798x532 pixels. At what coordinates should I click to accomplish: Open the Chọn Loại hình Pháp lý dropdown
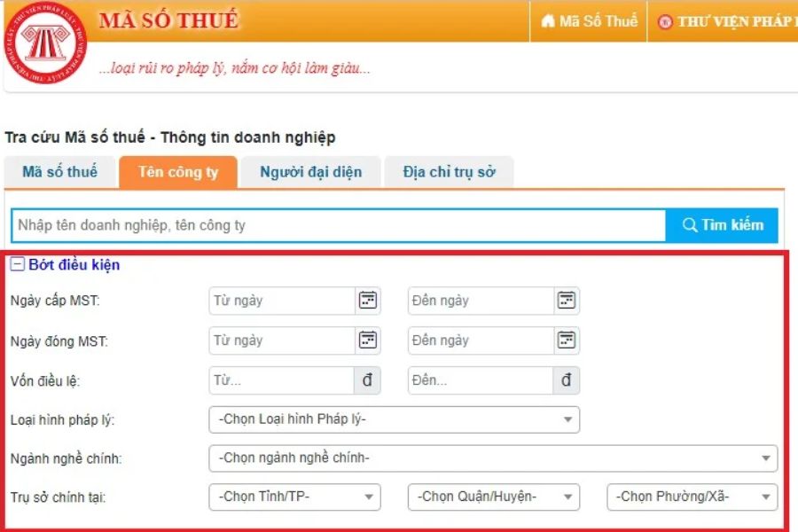tap(394, 419)
